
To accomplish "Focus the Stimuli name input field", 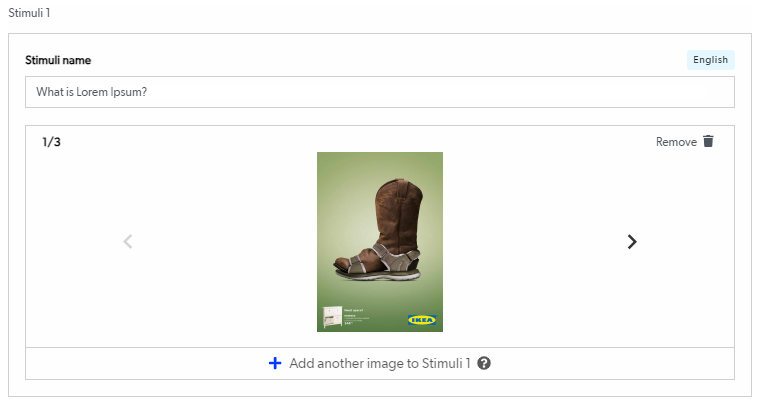I will pyautogui.click(x=380, y=92).
